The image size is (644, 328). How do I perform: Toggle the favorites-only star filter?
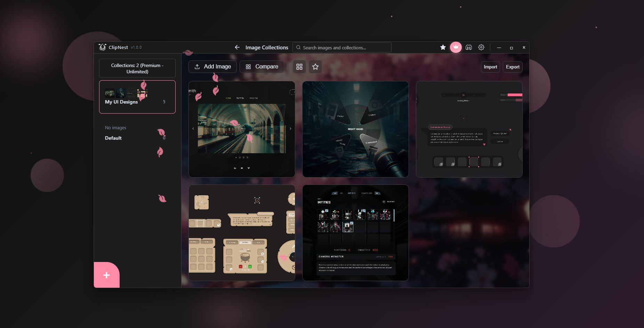click(315, 67)
